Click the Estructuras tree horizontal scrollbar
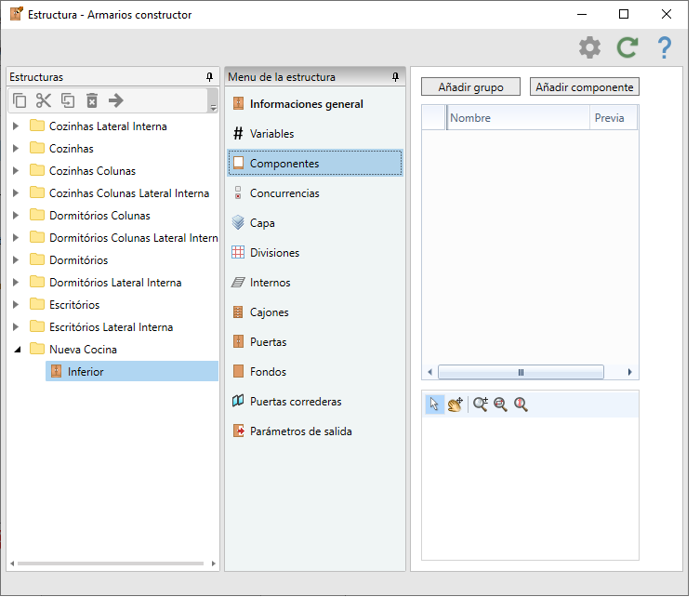The width and height of the screenshot is (700, 610). pyautogui.click(x=111, y=564)
